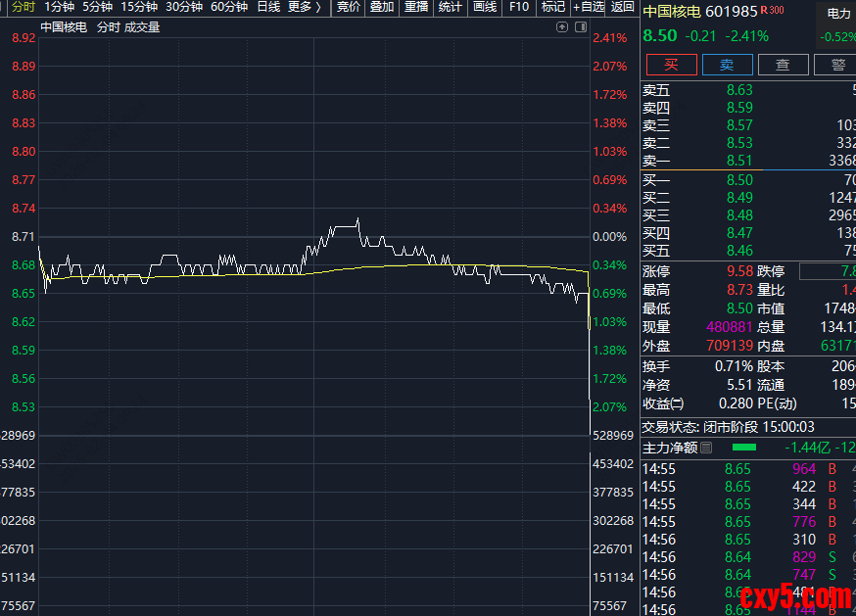Click the 主力净额 -1.44亿 figure
This screenshot has height=616, width=856.
click(807, 448)
